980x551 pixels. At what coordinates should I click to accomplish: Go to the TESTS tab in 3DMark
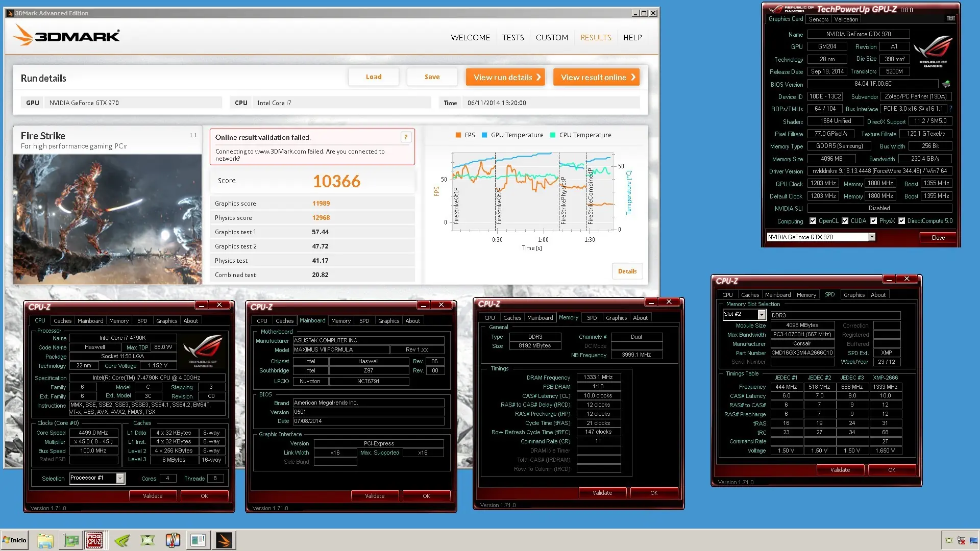[x=513, y=38]
